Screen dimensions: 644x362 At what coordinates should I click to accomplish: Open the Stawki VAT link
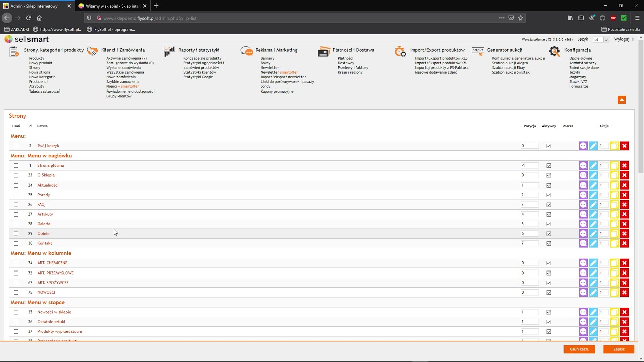point(578,82)
